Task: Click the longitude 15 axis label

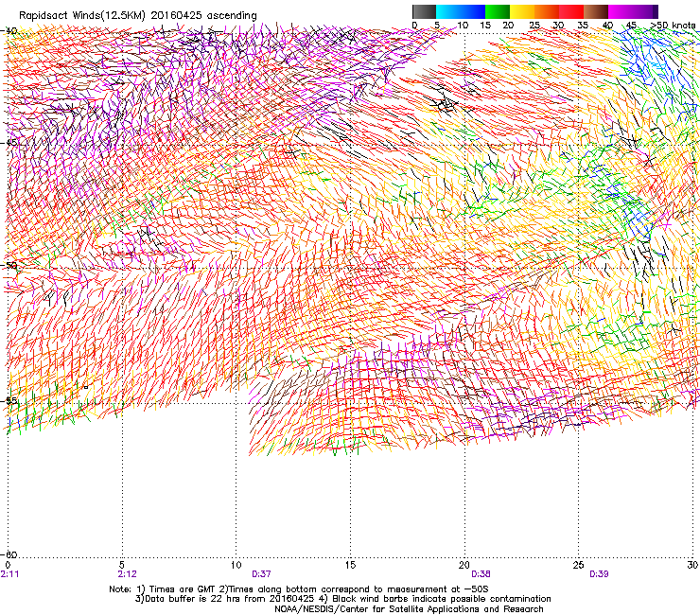Action: [x=350, y=565]
